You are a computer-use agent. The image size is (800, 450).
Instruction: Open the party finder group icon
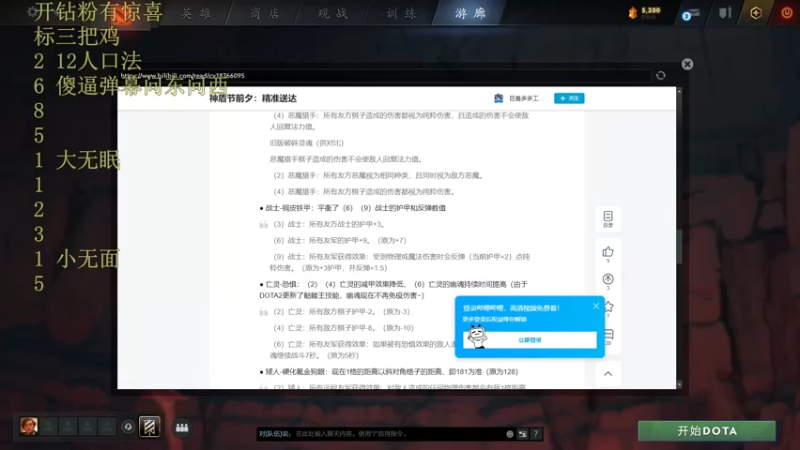tap(182, 428)
